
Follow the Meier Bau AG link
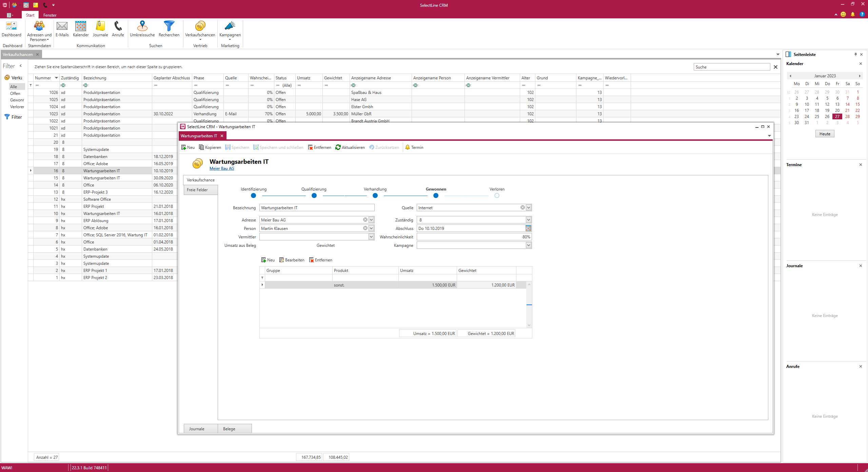222,169
